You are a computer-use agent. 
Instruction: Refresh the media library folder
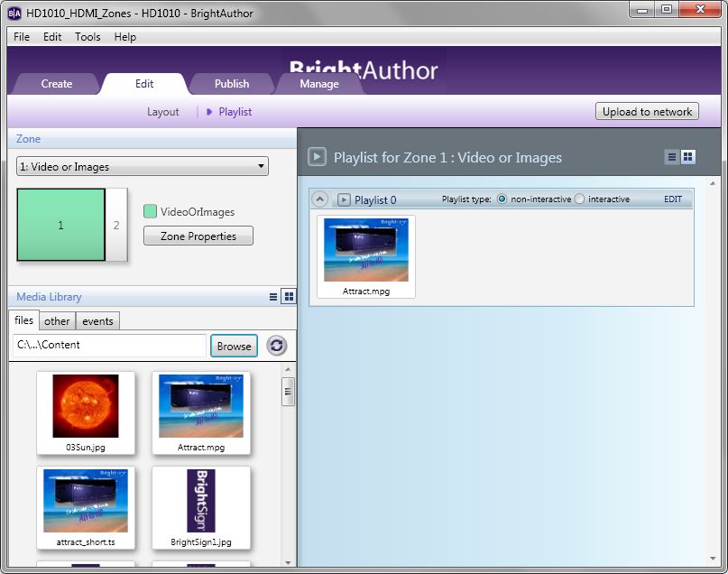pos(277,346)
